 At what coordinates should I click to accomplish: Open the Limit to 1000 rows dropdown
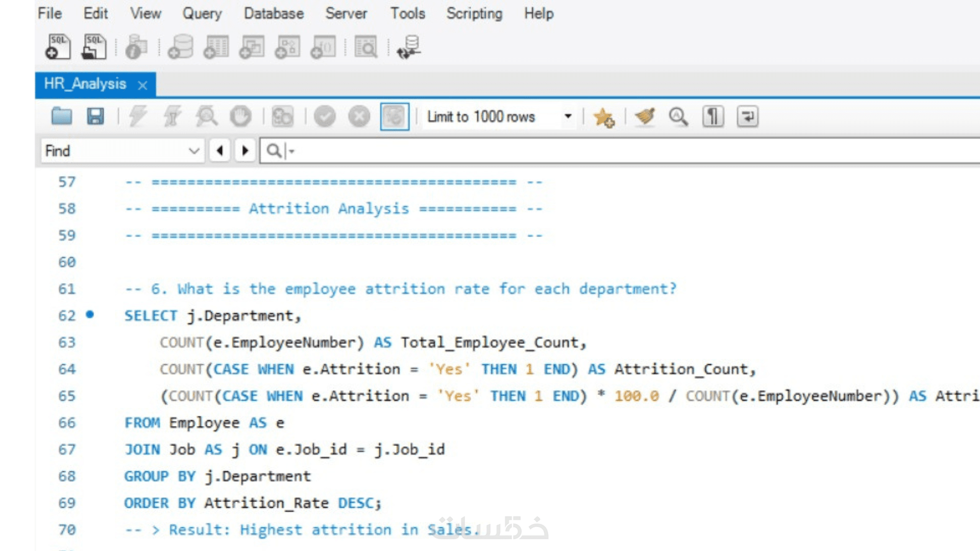pyautogui.click(x=568, y=116)
